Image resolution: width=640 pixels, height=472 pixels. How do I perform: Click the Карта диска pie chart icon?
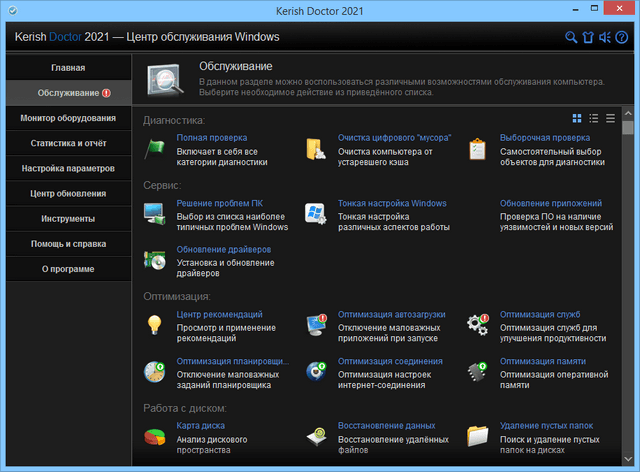tap(155, 437)
